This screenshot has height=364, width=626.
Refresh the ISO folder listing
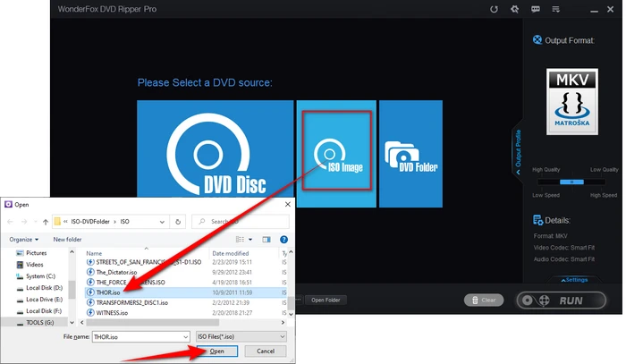pos(178,222)
